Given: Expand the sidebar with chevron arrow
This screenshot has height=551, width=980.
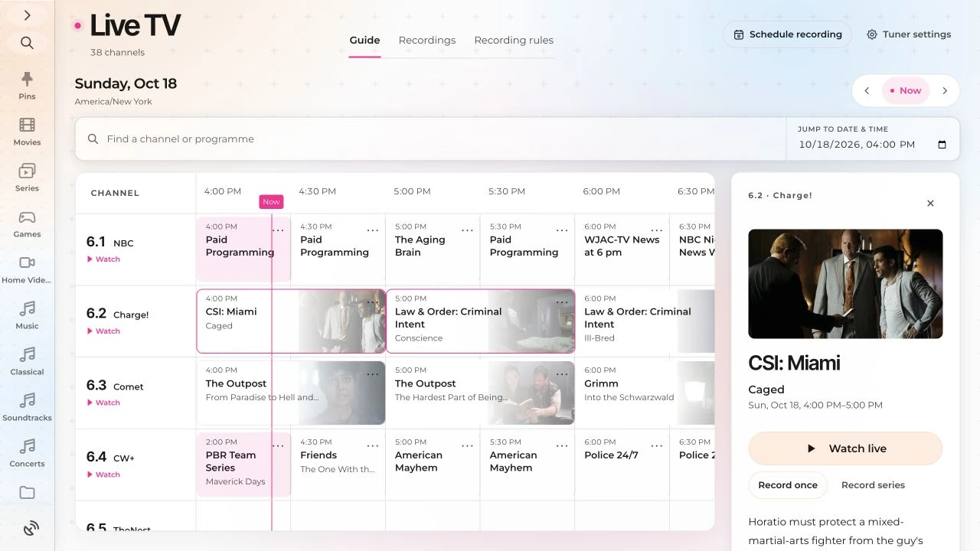Looking at the screenshot, I should 27,15.
